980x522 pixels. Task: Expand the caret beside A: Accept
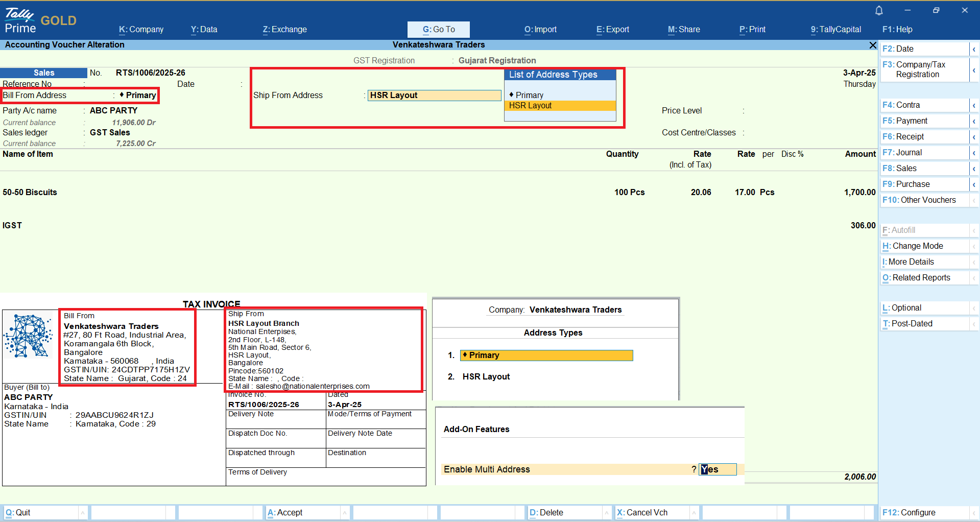pyautogui.click(x=345, y=513)
